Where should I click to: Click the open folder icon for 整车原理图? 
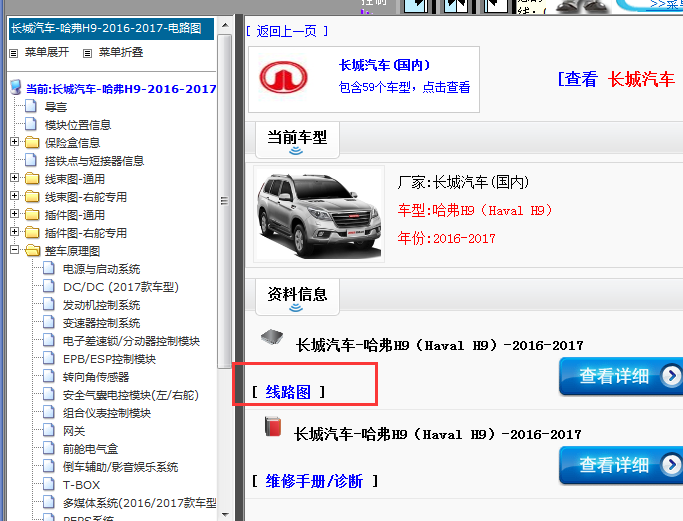coord(33,250)
